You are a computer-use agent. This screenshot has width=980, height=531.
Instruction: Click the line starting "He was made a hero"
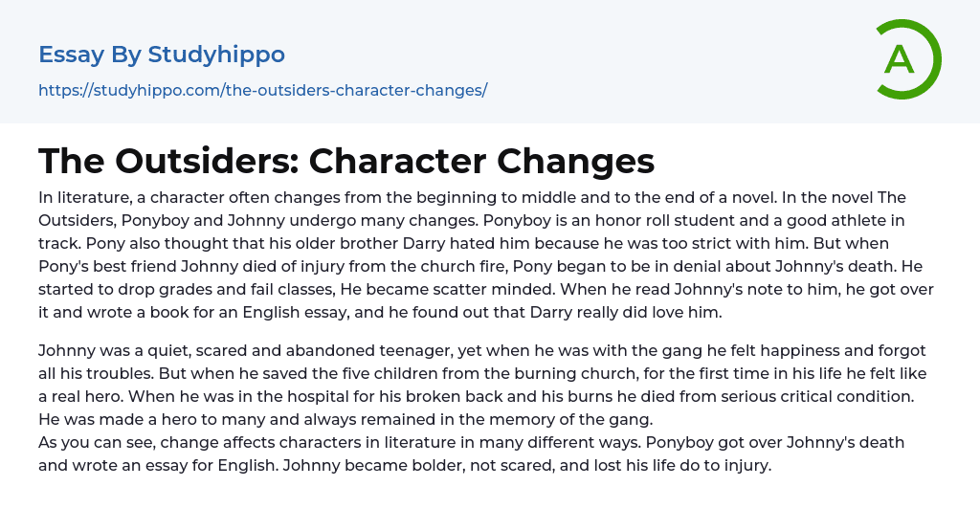(x=333, y=419)
